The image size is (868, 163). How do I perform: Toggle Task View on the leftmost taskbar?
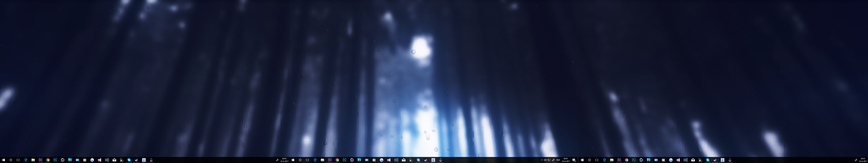pos(18,160)
